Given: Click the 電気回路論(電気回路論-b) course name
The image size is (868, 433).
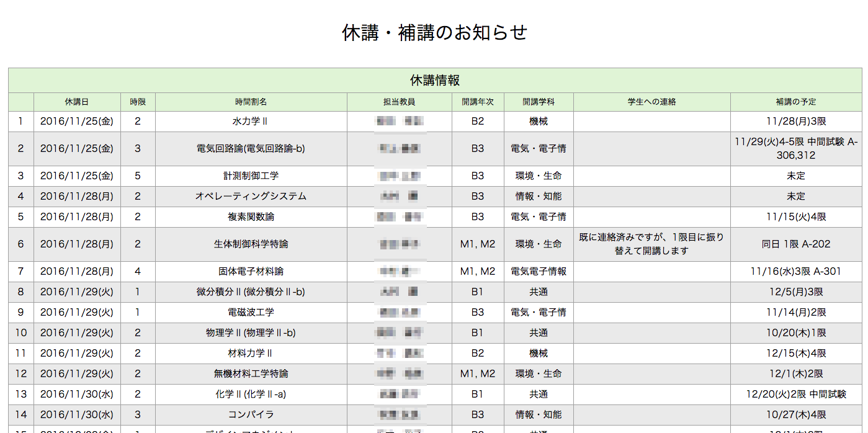Looking at the screenshot, I should (251, 149).
